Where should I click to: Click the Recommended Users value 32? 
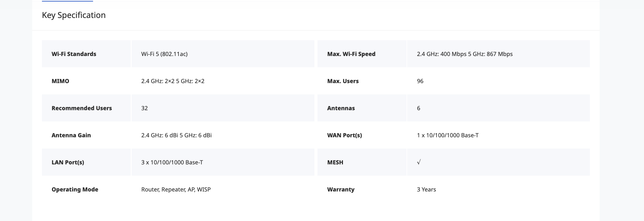tap(144, 108)
